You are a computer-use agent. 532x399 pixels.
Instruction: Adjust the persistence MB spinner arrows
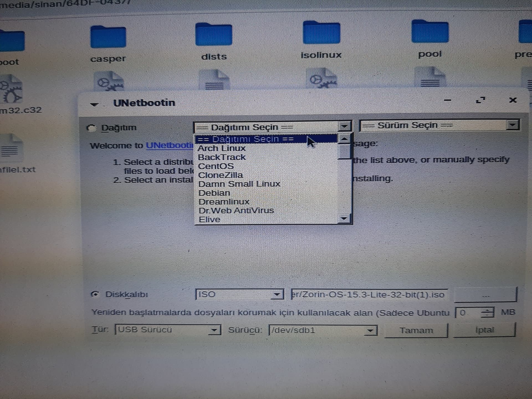pyautogui.click(x=488, y=313)
